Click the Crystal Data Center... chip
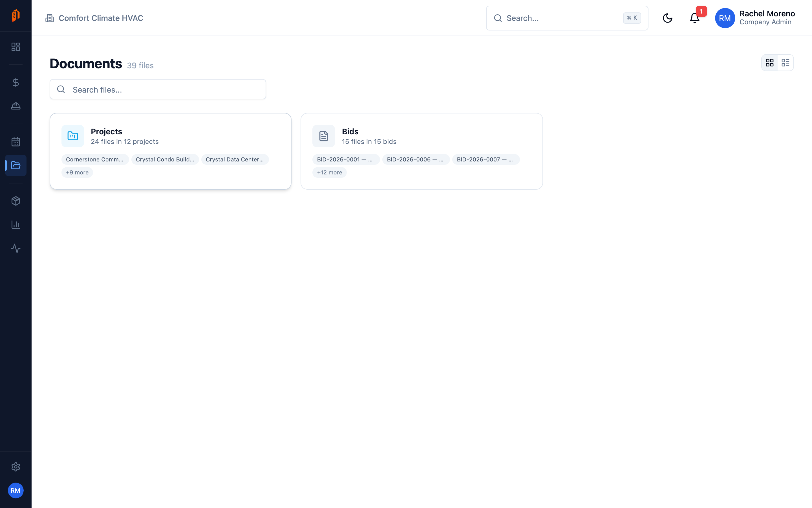Viewport: 812px width, 508px height. (x=235, y=159)
